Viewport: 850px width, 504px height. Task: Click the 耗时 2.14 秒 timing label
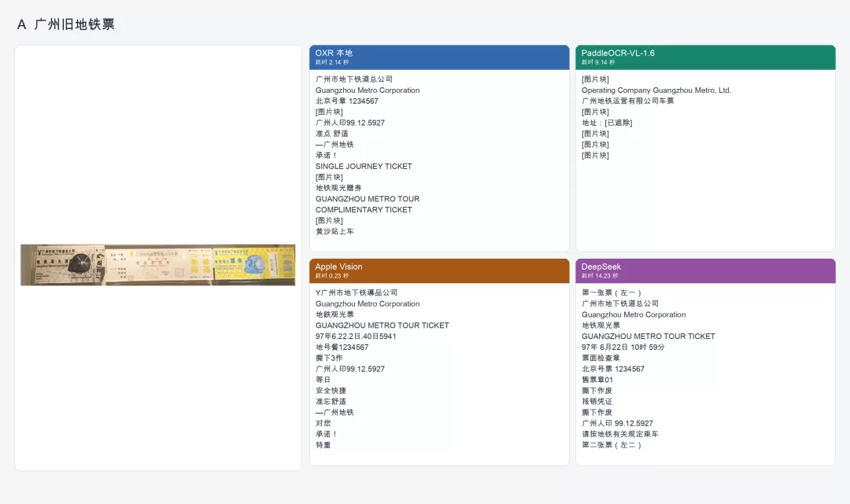pos(332,62)
